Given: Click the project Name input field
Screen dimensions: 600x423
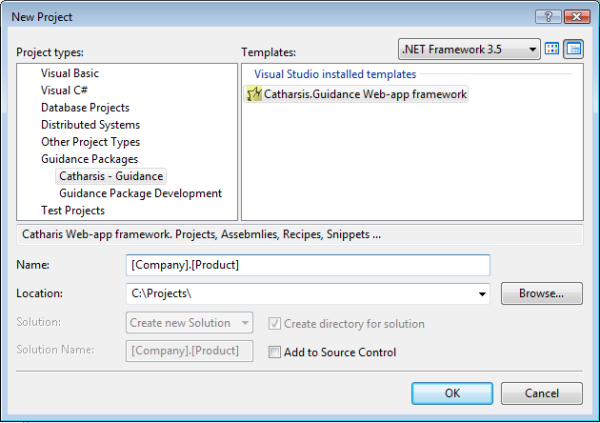Looking at the screenshot, I should [x=308, y=265].
